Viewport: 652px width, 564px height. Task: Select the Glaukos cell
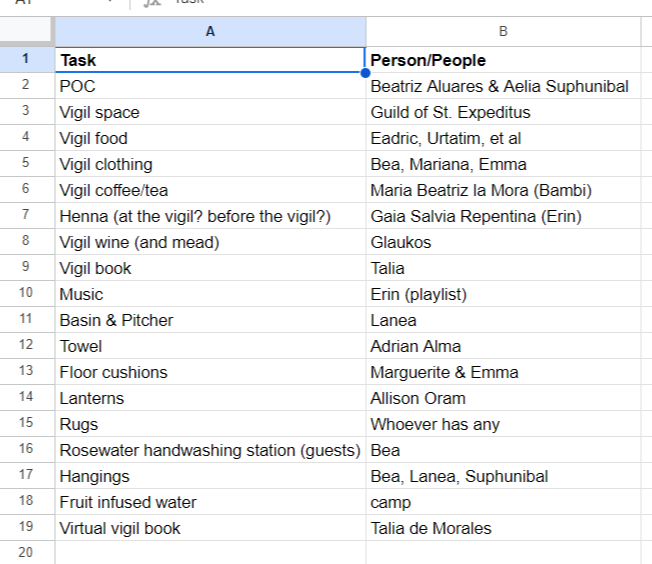(x=503, y=242)
